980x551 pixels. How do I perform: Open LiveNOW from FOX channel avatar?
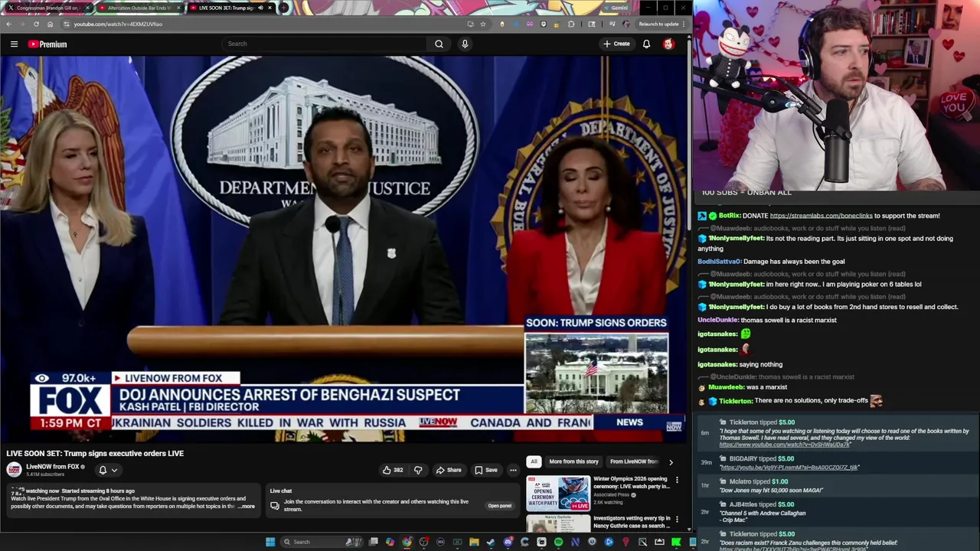tap(14, 470)
